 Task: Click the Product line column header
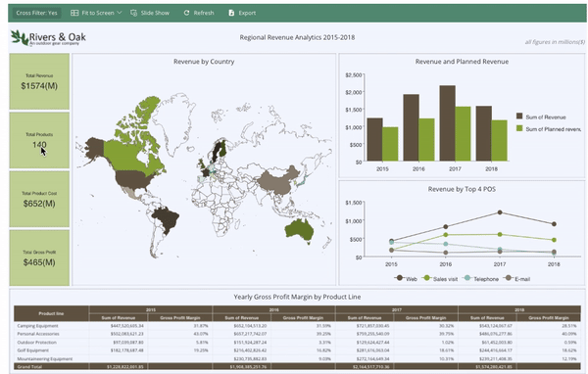click(51, 313)
